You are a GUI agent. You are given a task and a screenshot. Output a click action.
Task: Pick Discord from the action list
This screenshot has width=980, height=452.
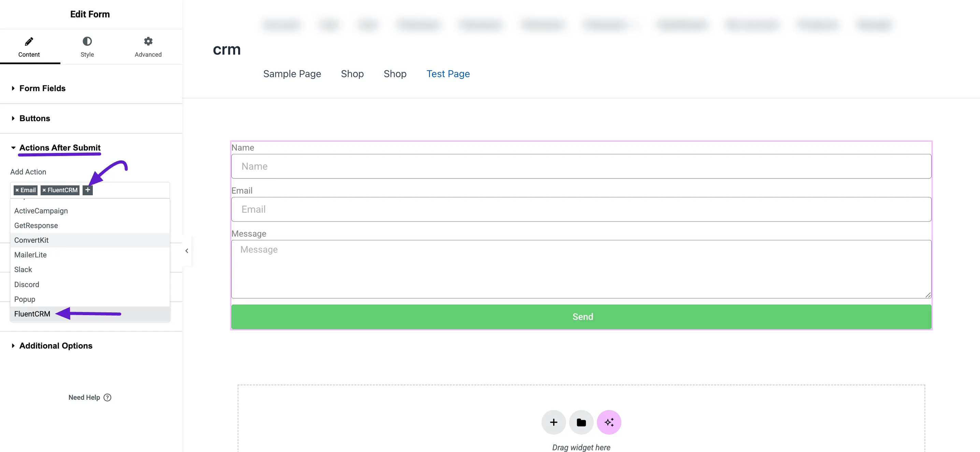[90, 284]
